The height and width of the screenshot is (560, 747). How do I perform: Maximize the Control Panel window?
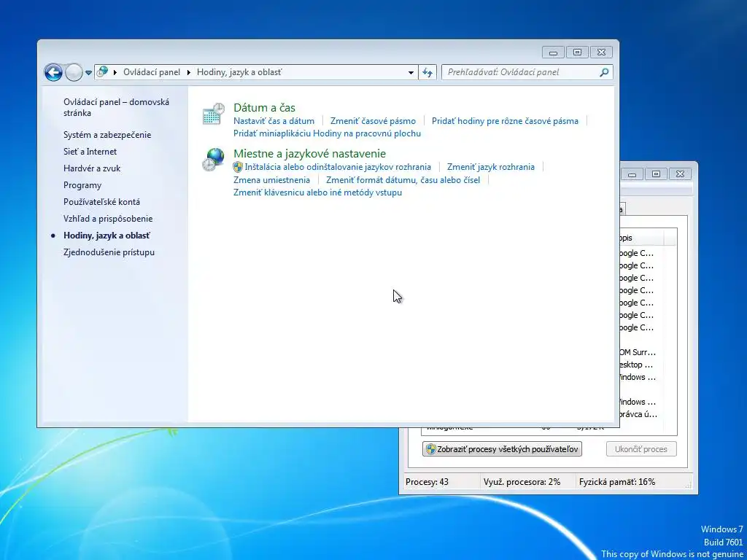coord(578,52)
